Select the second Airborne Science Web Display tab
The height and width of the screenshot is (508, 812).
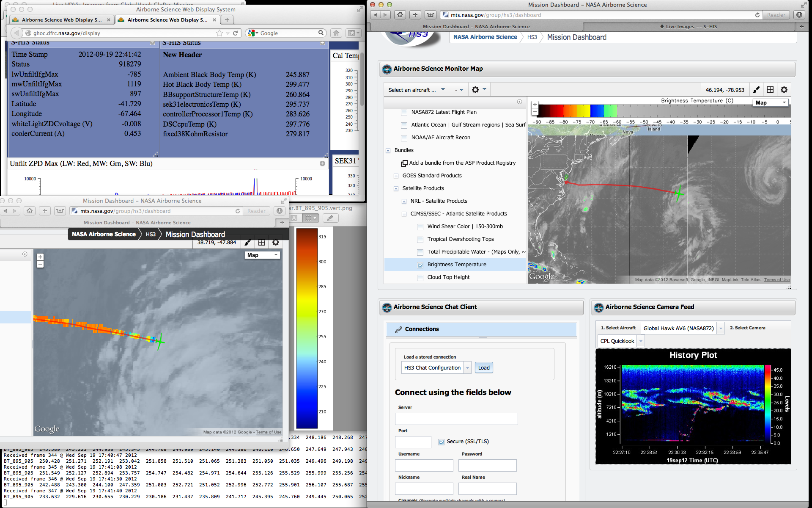tap(167, 20)
